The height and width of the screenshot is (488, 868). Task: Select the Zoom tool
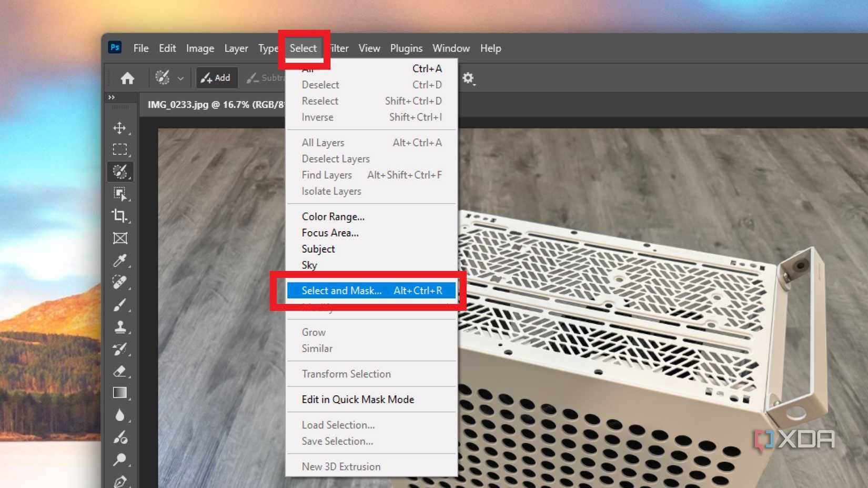pos(120,458)
